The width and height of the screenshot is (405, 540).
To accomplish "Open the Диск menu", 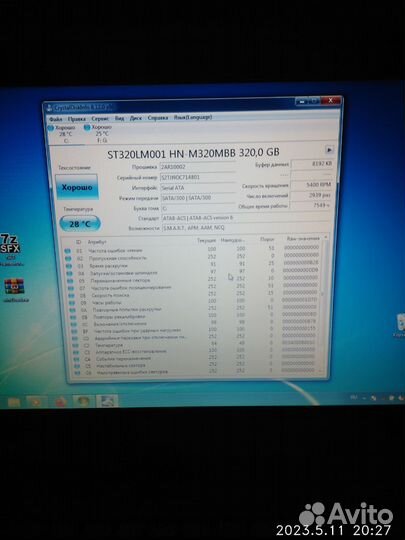I will 135,118.
